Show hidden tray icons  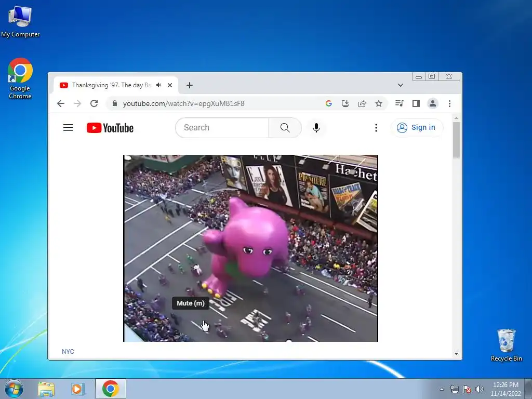point(442,389)
